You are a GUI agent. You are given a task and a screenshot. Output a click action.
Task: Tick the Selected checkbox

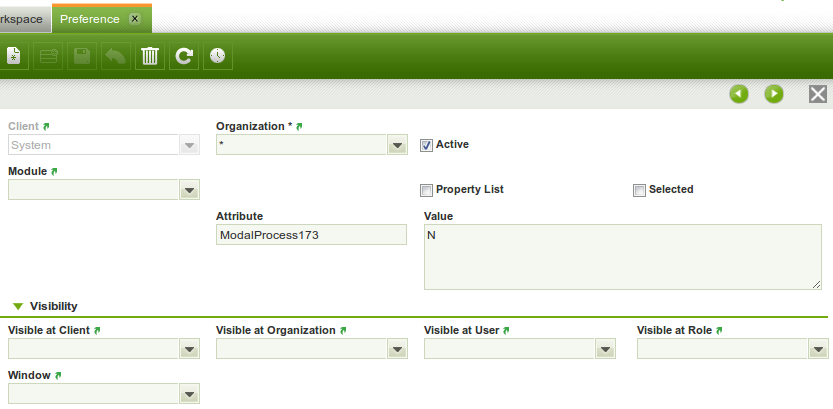(x=639, y=190)
